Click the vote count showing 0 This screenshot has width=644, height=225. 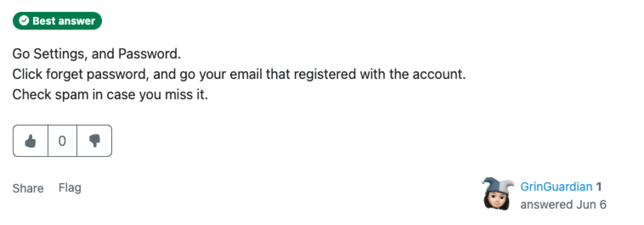pyautogui.click(x=62, y=141)
